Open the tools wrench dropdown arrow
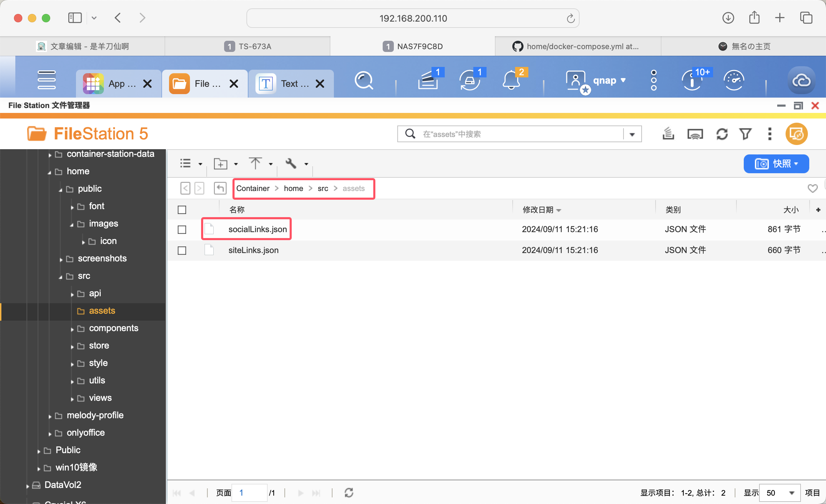Viewport: 826px width, 504px height. (306, 164)
